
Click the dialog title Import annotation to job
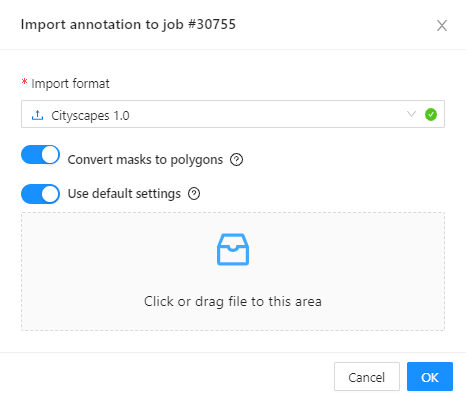click(128, 25)
